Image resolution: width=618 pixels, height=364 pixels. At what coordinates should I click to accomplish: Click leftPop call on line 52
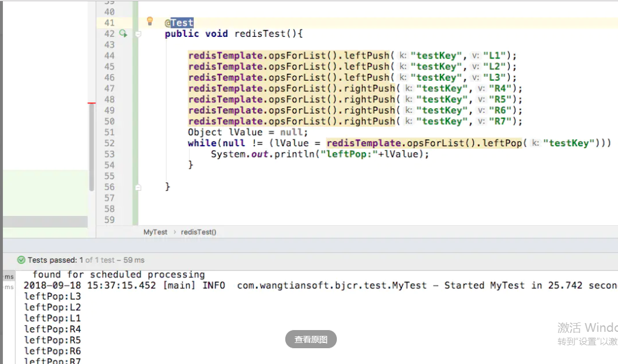(502, 143)
